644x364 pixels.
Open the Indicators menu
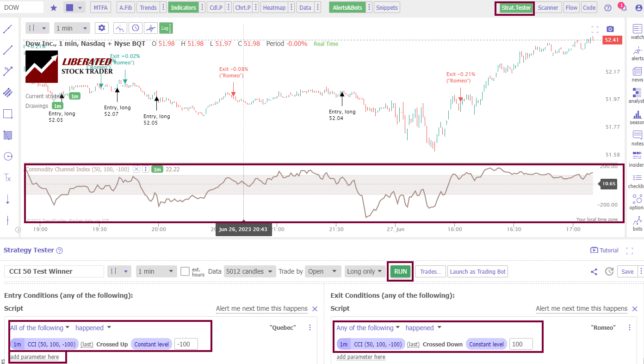(183, 7)
